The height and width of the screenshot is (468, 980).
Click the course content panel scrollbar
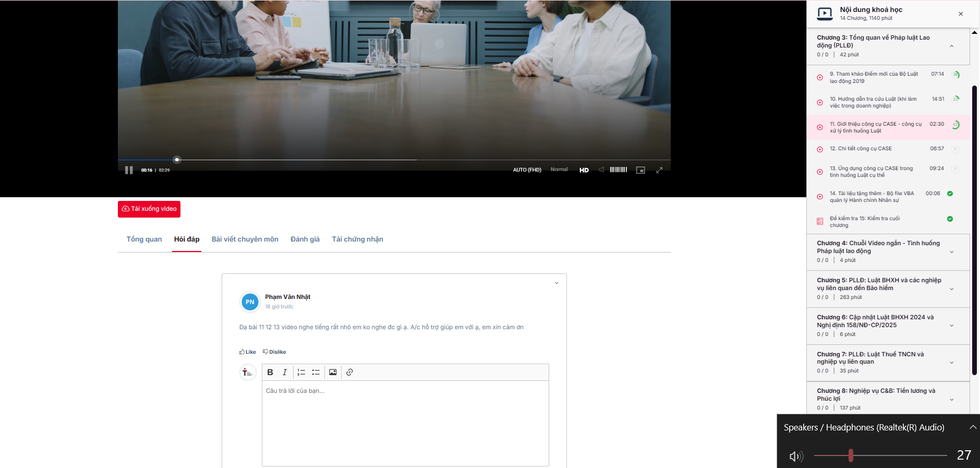tap(974, 230)
